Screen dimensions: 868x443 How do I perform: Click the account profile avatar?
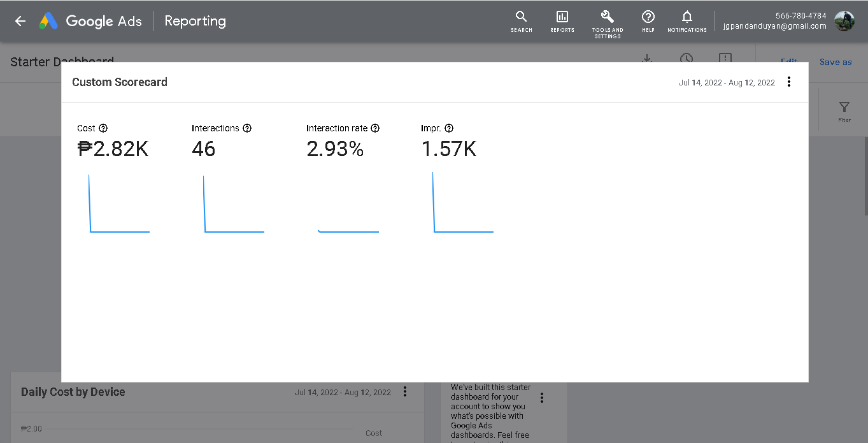tap(844, 21)
